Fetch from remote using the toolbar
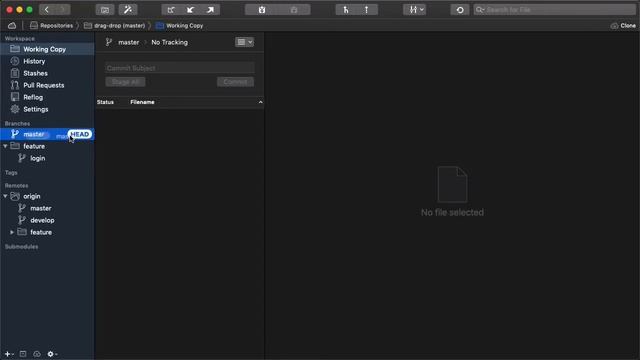 (x=171, y=10)
